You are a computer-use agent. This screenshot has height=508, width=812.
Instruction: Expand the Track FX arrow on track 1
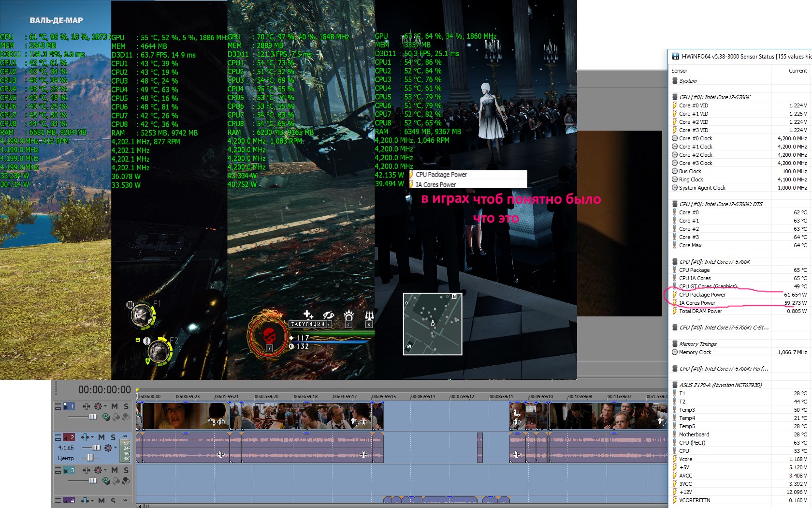[x=105, y=406]
